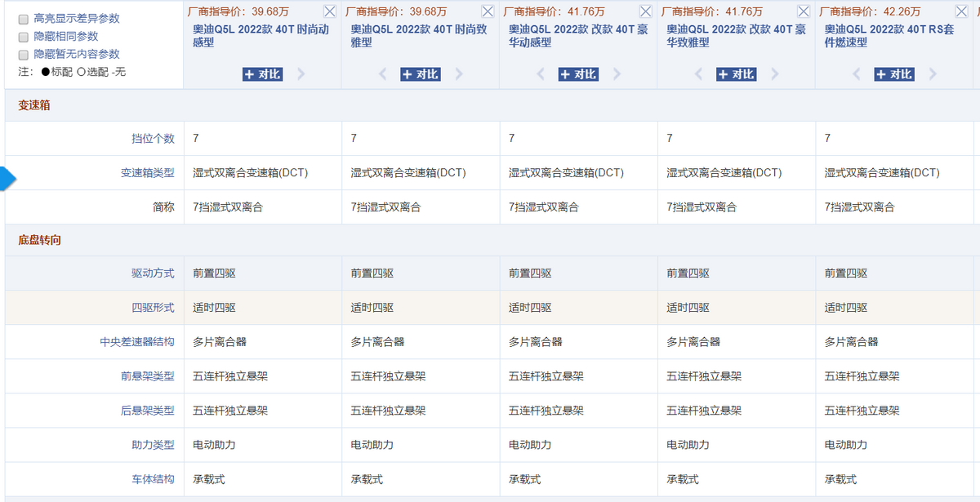Viewport: 980px width, 502px height.
Task: Click gear count 7 in 豪华致雅型 column
Action: 670,139
